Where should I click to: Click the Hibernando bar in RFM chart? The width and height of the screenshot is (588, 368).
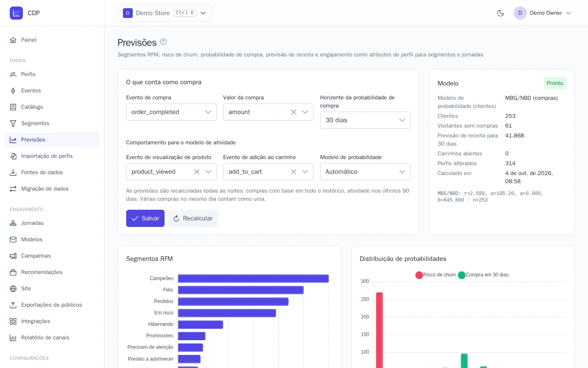pos(200,325)
